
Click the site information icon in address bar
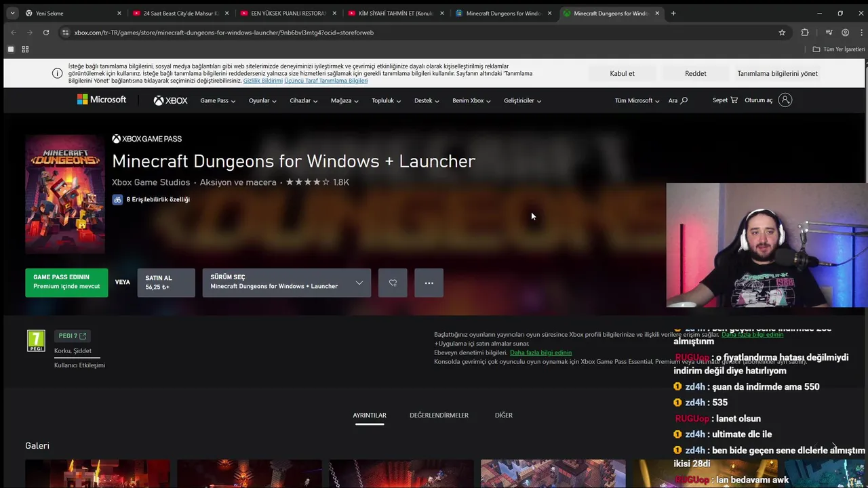tap(65, 33)
